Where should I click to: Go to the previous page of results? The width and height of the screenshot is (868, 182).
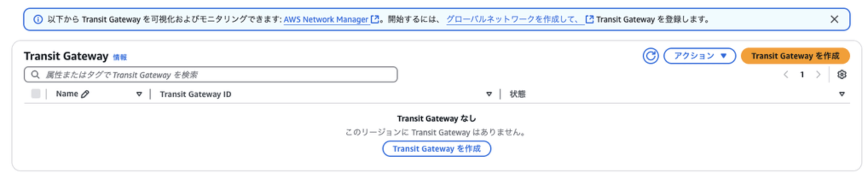(786, 75)
